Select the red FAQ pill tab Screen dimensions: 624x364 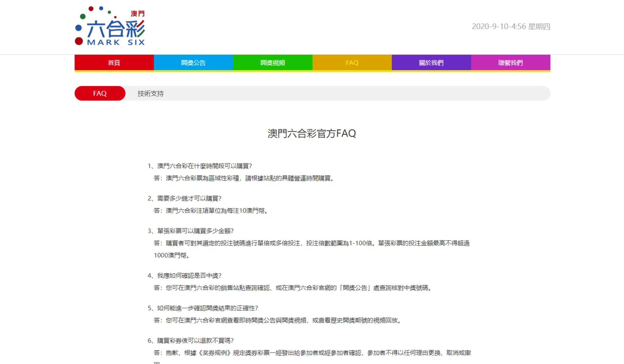[x=100, y=93]
